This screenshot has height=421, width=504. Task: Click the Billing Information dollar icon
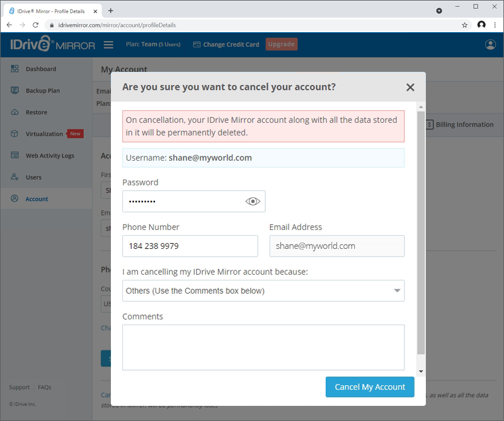point(430,124)
